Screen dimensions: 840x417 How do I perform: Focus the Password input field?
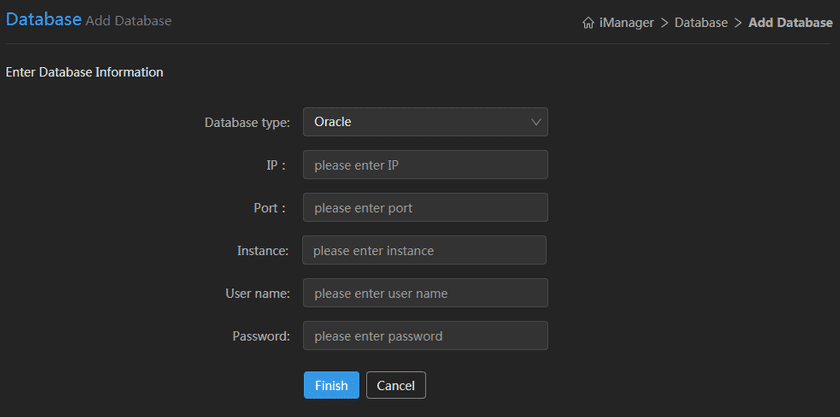pyautogui.click(x=425, y=336)
